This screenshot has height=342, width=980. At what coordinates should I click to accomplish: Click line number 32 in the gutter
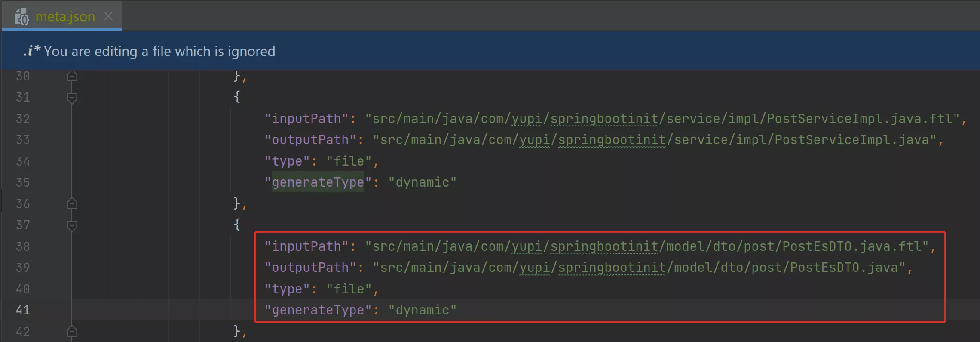[23, 119]
